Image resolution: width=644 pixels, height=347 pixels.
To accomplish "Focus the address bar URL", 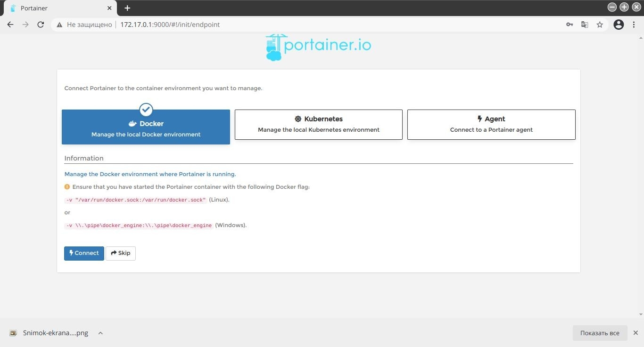I will 170,25.
